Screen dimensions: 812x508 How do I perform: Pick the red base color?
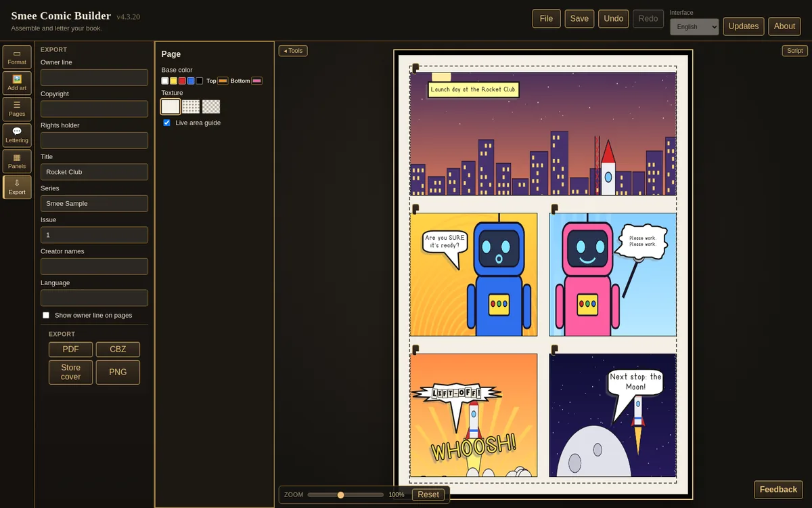182,81
